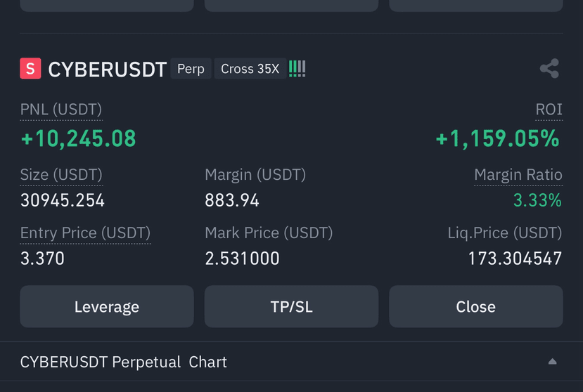Open the CYBERUSDT Perpetual Chart row

[x=291, y=362]
